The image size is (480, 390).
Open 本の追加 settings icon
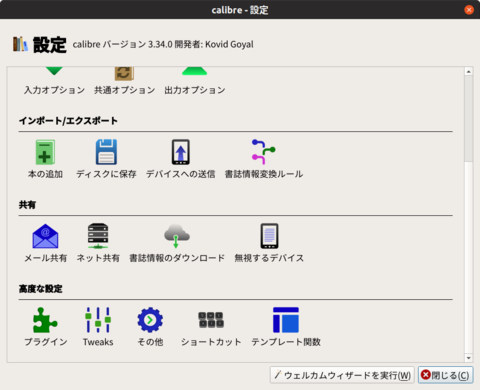coord(45,152)
